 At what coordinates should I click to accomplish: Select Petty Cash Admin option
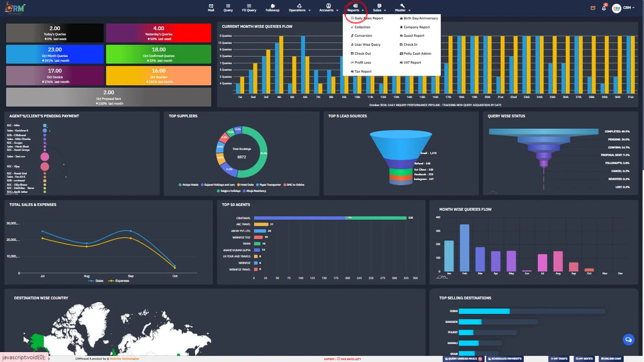416,54
